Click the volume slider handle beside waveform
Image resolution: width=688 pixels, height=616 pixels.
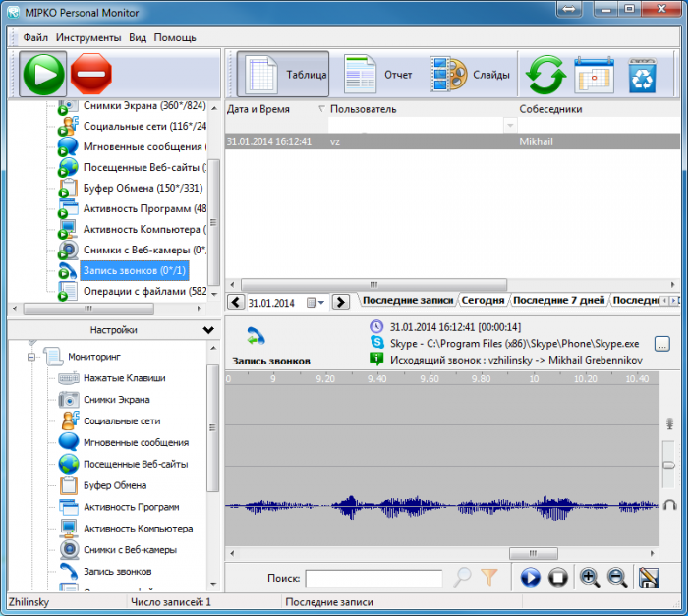point(668,465)
